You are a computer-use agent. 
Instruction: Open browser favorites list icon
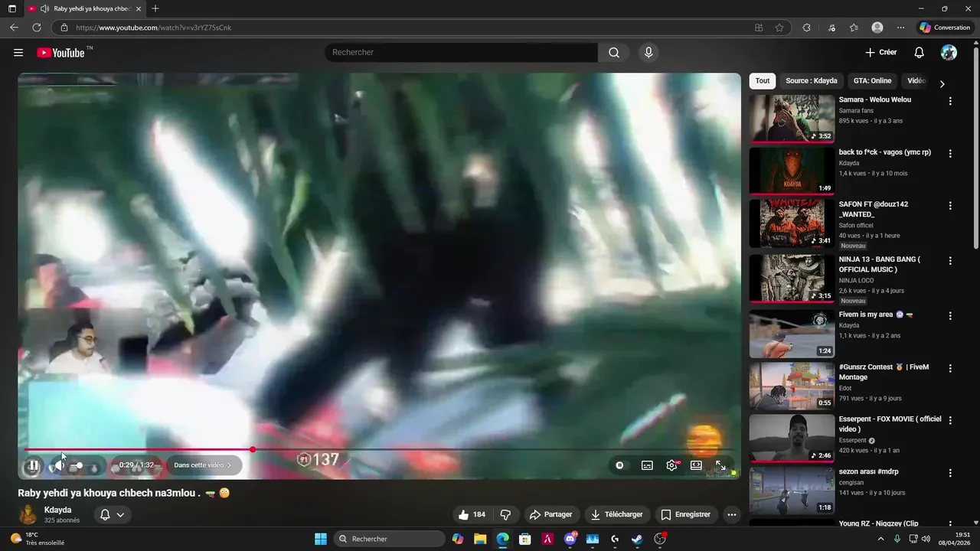click(x=854, y=28)
